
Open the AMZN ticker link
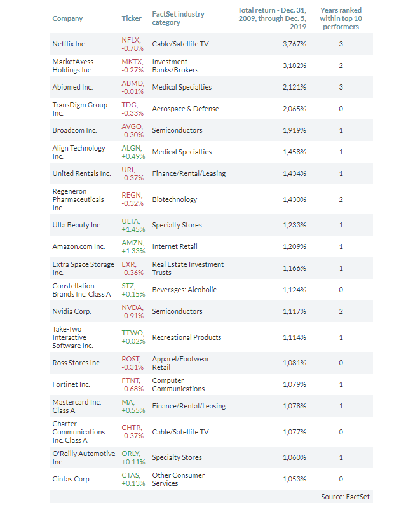(132, 243)
